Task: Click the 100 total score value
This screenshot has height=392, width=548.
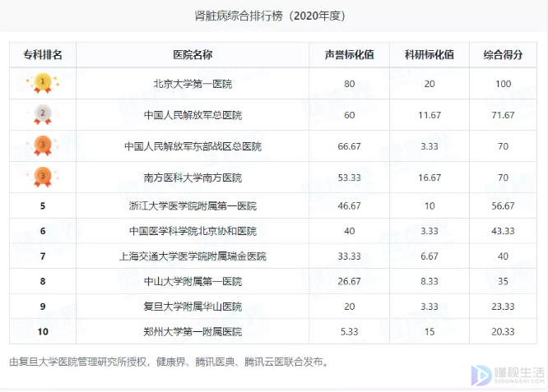Action: 503,84
